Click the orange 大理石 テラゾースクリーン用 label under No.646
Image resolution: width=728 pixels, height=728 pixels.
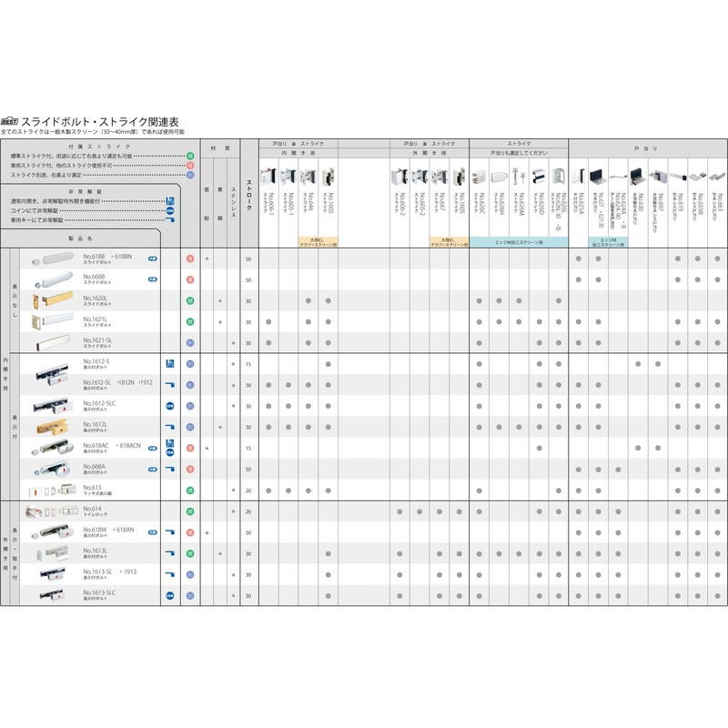click(318, 243)
